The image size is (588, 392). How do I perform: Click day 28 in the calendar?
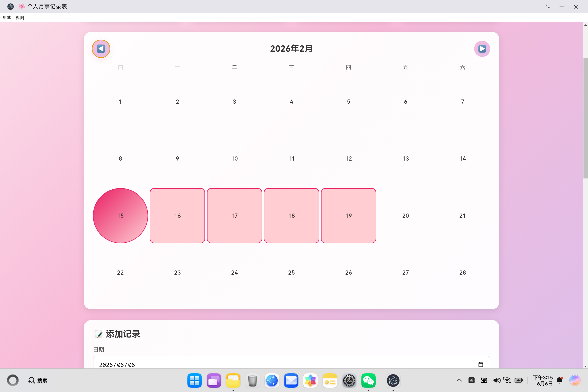462,273
